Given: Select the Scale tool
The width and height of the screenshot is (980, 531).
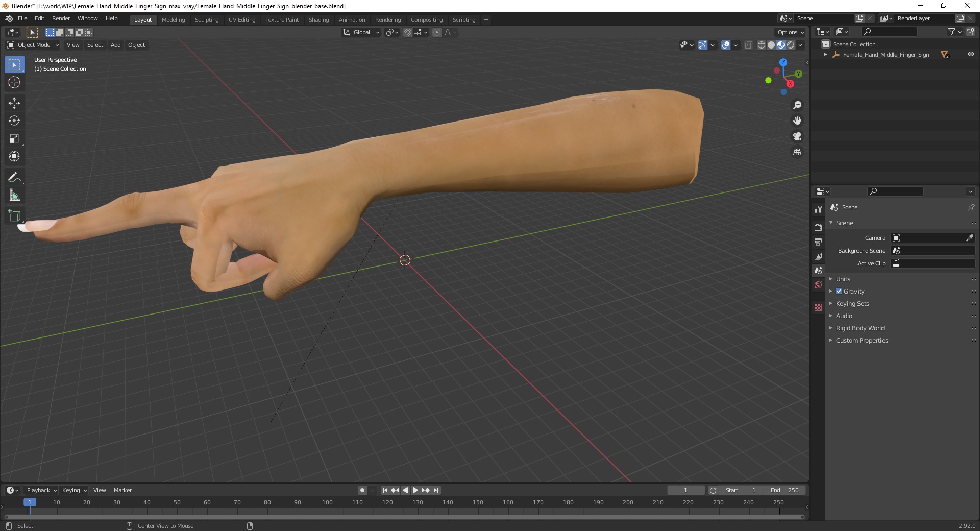Looking at the screenshot, I should [14, 139].
